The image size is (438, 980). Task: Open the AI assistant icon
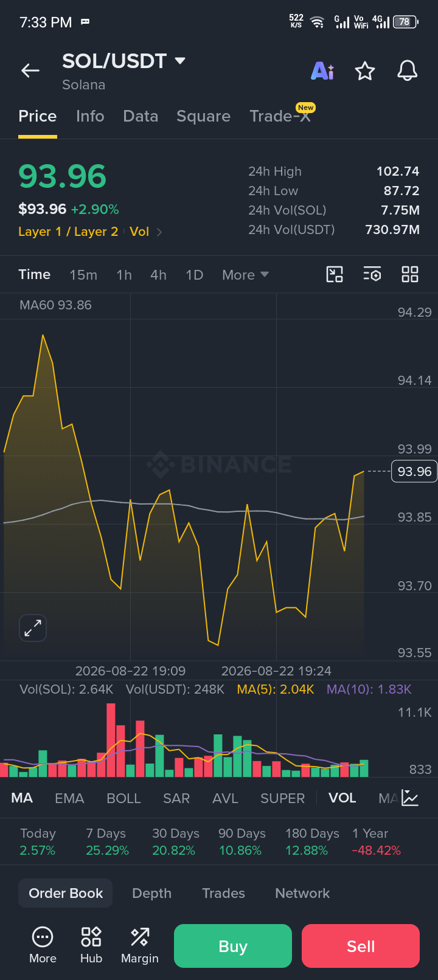tap(322, 71)
